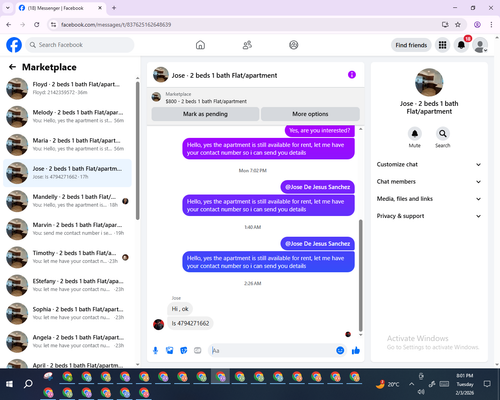This screenshot has height=400, width=500.
Task: Expand Privacy & support section
Action: pos(429,216)
